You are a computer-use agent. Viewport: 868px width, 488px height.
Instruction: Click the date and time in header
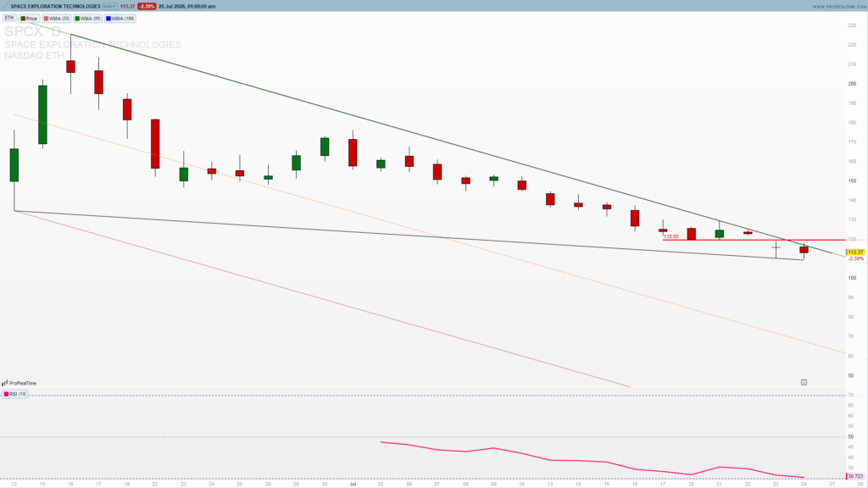[187, 6]
